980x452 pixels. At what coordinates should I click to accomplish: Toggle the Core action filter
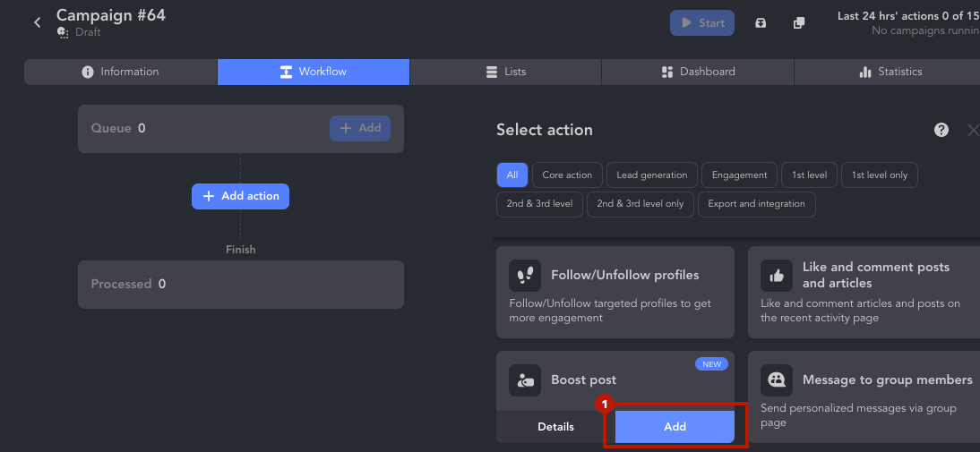click(567, 175)
